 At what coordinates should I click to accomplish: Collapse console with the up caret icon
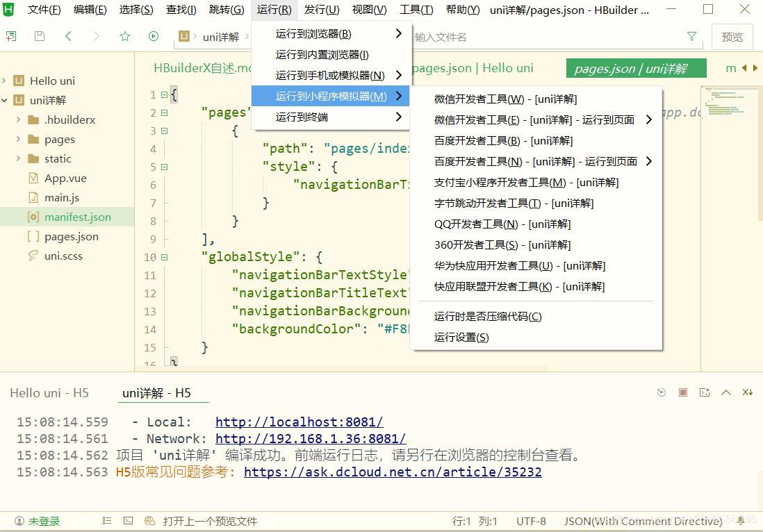tap(726, 392)
